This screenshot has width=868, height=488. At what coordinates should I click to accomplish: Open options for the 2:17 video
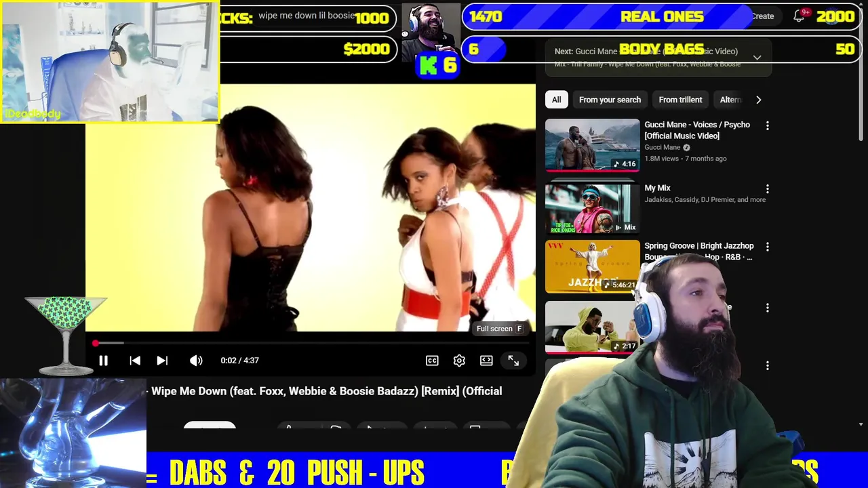(x=767, y=308)
